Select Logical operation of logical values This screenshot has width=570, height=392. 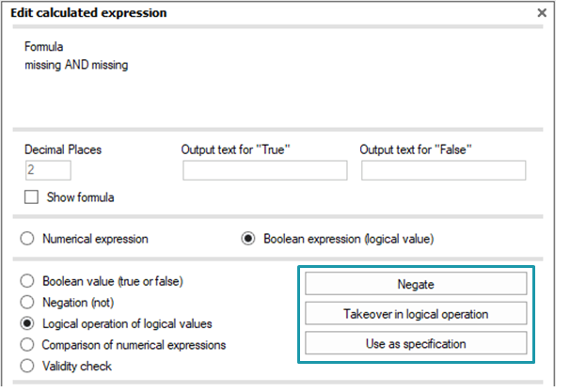point(27,323)
